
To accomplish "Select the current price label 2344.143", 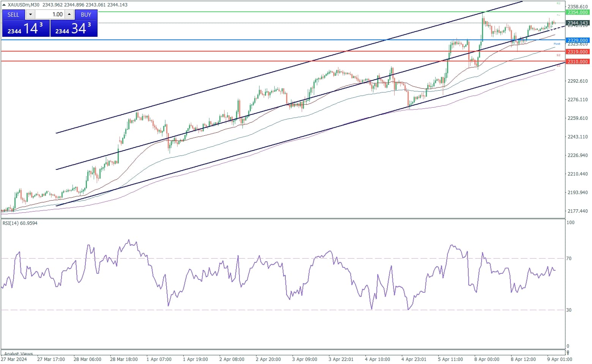I will point(578,23).
